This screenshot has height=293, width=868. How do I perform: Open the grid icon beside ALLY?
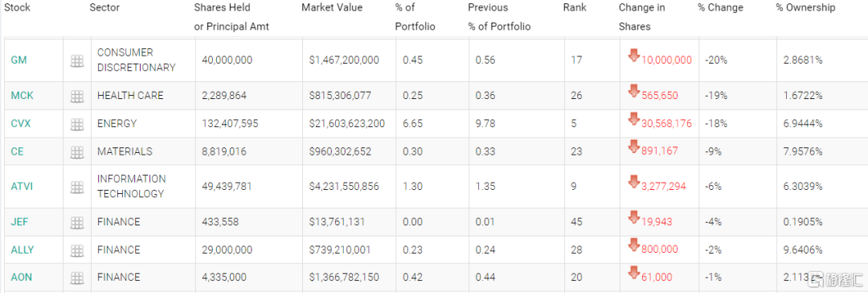click(x=77, y=251)
